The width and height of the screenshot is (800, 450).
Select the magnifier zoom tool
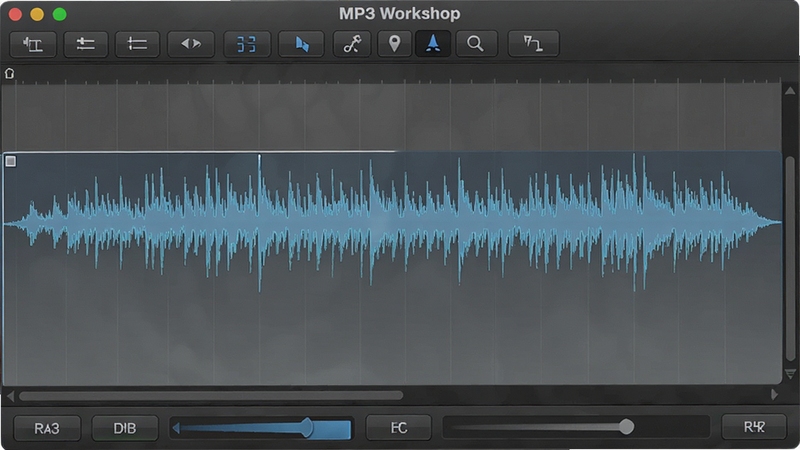pyautogui.click(x=476, y=44)
